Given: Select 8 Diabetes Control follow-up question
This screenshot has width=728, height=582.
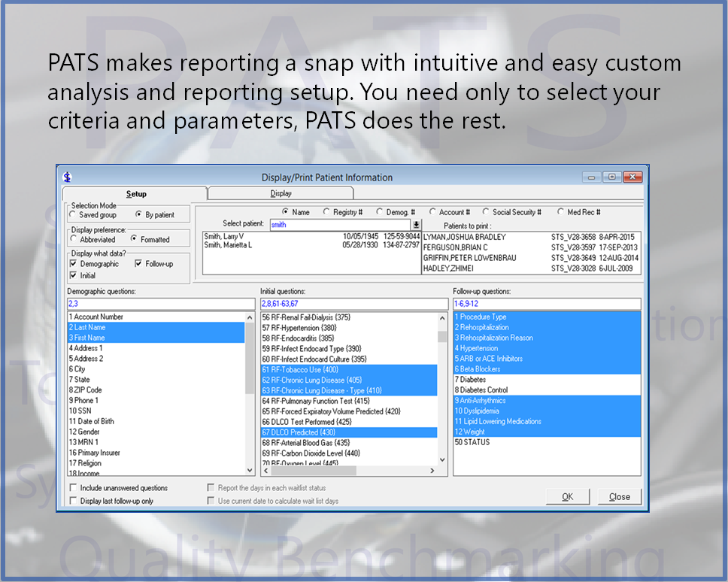Looking at the screenshot, I should 547,390.
